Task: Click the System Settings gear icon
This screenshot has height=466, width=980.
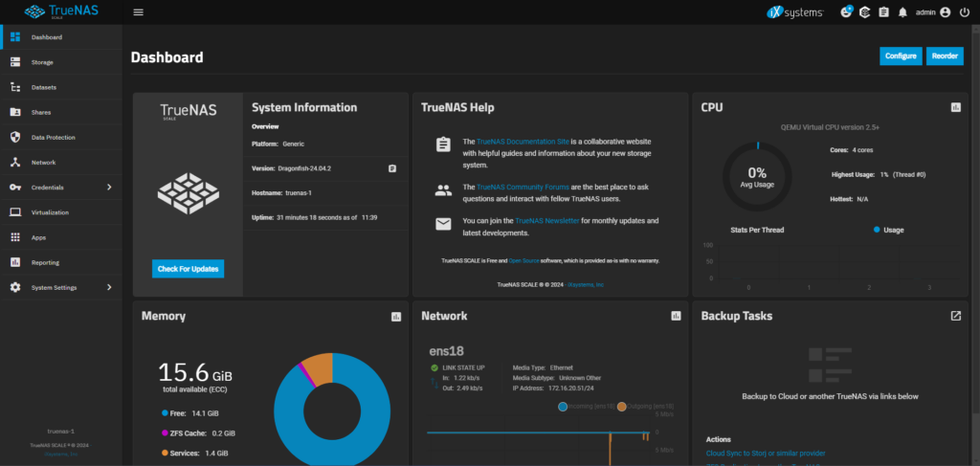Action: tap(15, 287)
